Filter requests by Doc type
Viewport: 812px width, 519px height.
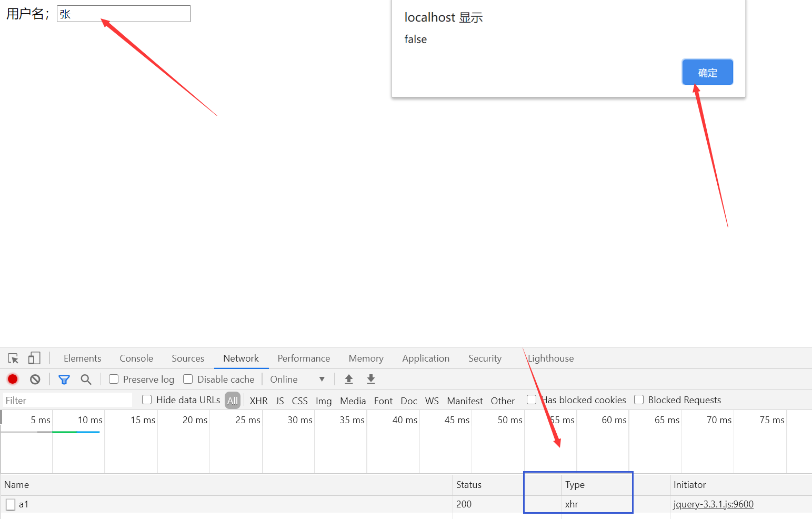tap(409, 401)
